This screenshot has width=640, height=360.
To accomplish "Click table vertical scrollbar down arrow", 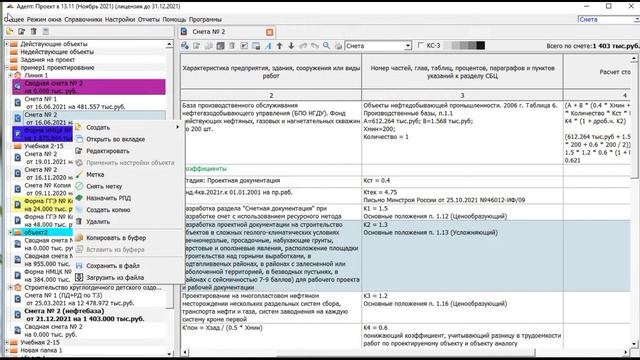I will tap(634, 344).
